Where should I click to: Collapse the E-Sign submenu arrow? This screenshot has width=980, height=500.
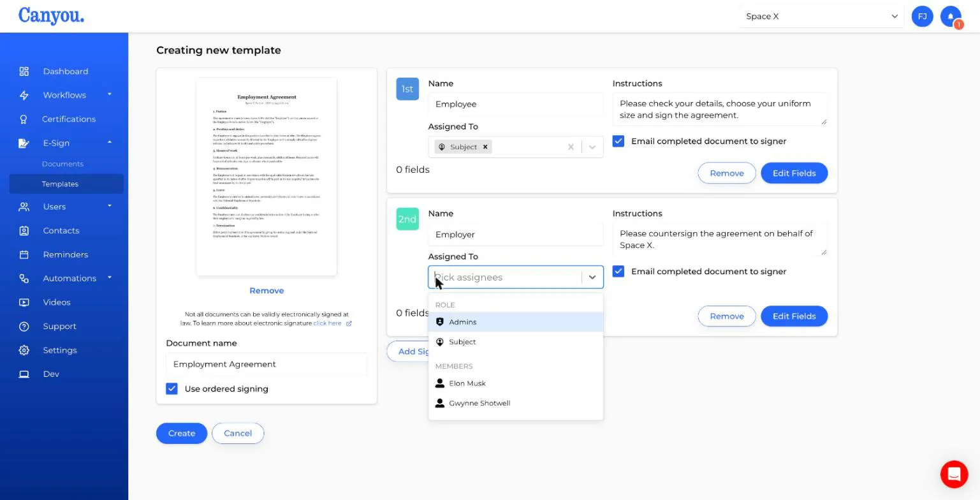tap(110, 142)
